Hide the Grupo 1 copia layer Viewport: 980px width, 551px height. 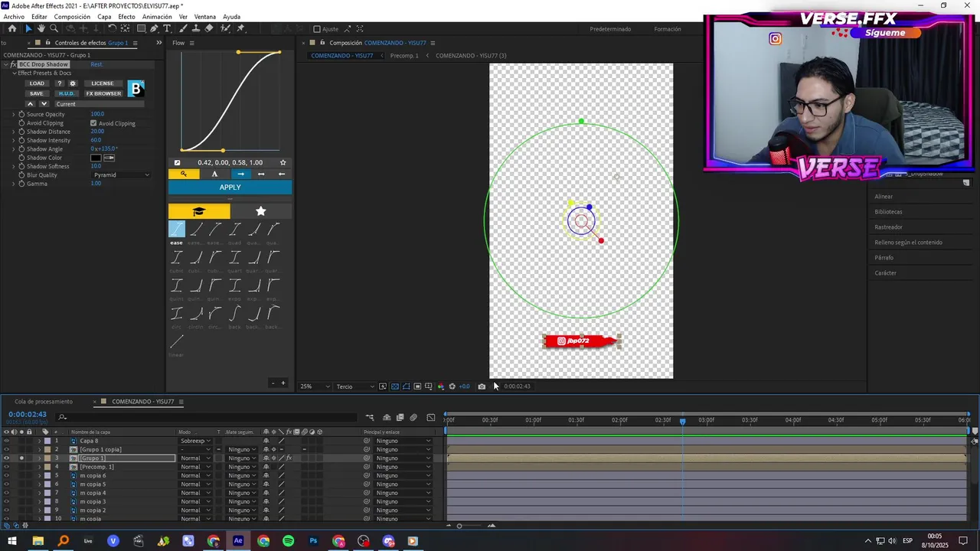(x=6, y=449)
